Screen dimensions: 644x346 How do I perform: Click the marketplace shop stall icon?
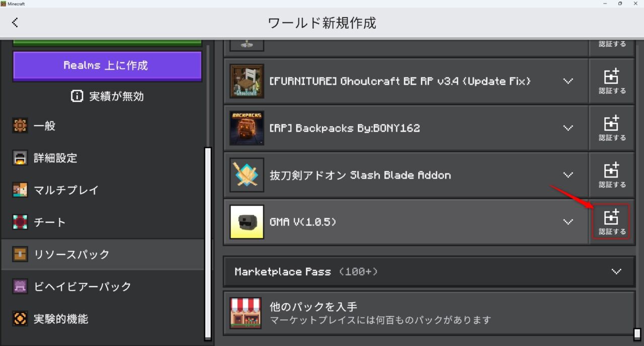[x=246, y=313]
